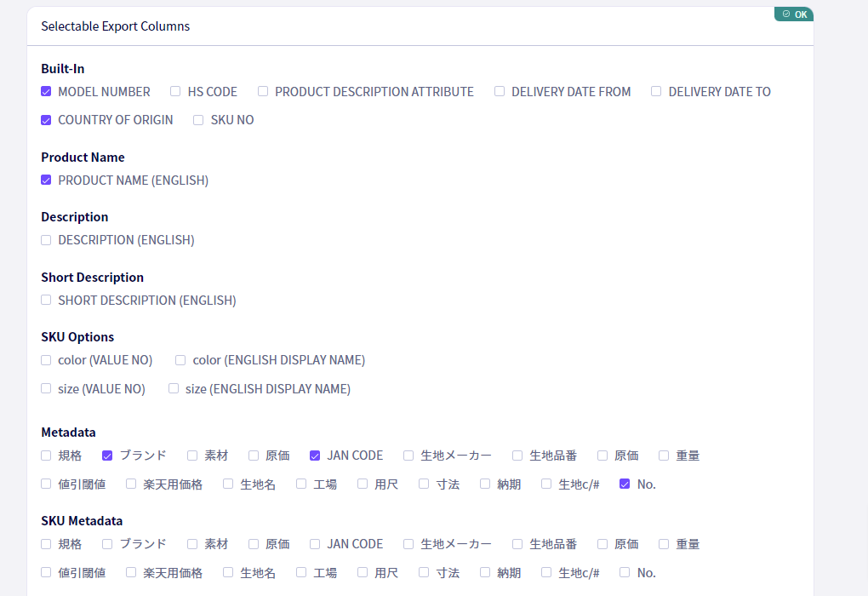This screenshot has height=596, width=868.
Task: Enable the color (VALUE NO) option
Action: (46, 360)
